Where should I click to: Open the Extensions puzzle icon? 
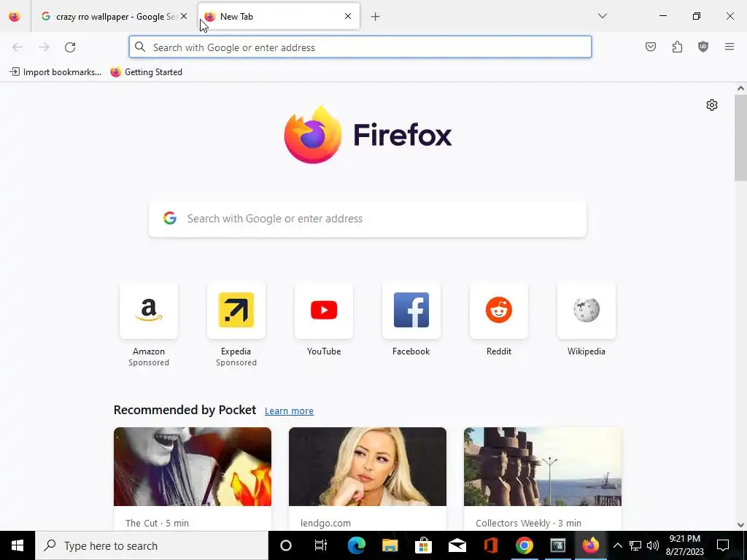tap(677, 47)
